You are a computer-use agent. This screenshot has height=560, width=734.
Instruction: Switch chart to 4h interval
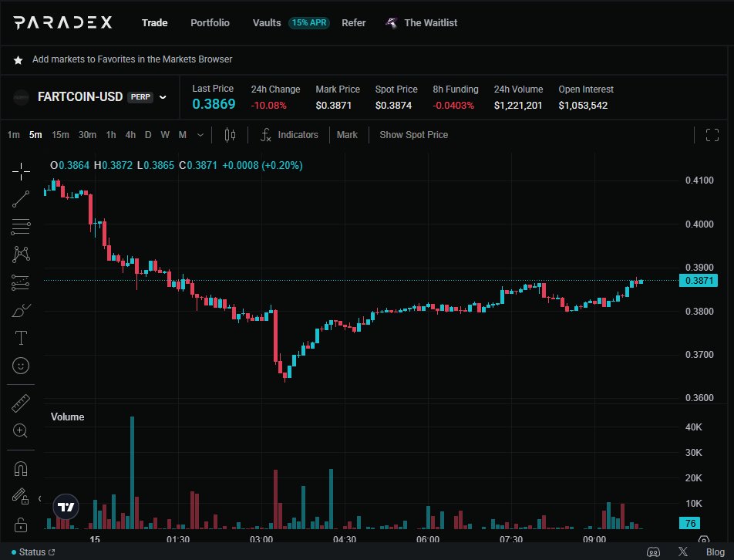coord(130,135)
